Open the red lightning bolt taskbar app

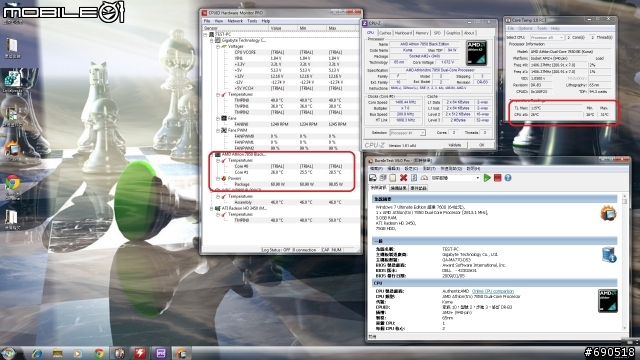[140, 353]
